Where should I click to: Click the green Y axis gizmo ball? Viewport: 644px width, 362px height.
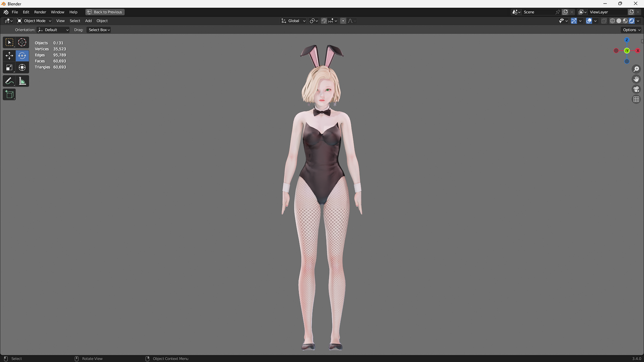[627, 51]
